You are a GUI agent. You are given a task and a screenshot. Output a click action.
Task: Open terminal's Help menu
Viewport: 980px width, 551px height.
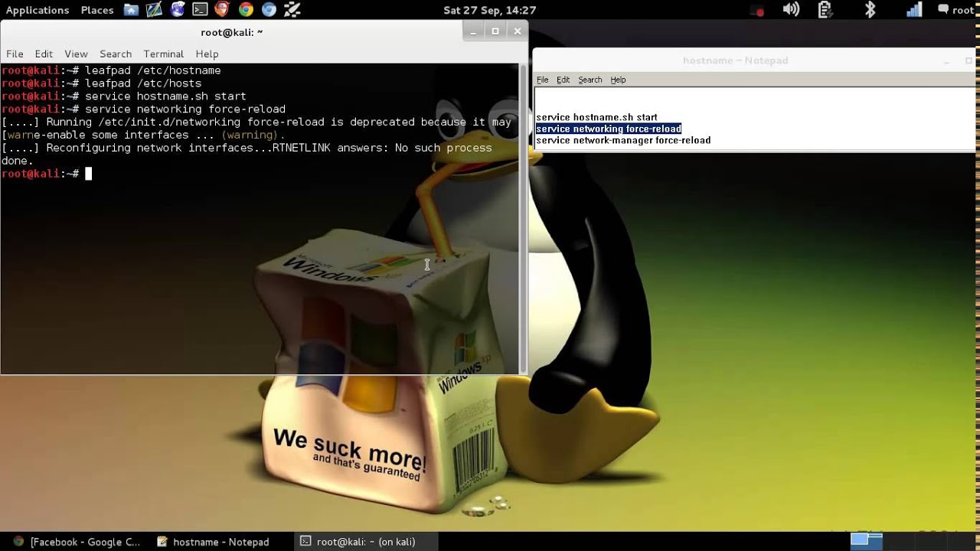pos(207,54)
